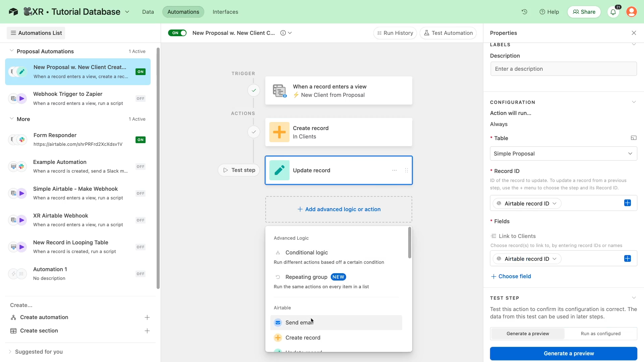Click the orange Create record plus icon
Screen dimensions: 644x362
(279, 132)
